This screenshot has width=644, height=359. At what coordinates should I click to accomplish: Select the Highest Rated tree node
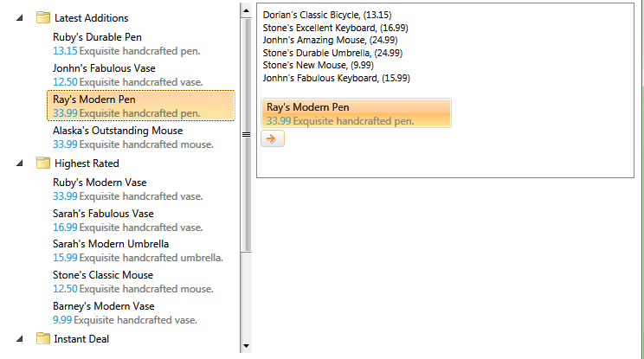point(87,163)
